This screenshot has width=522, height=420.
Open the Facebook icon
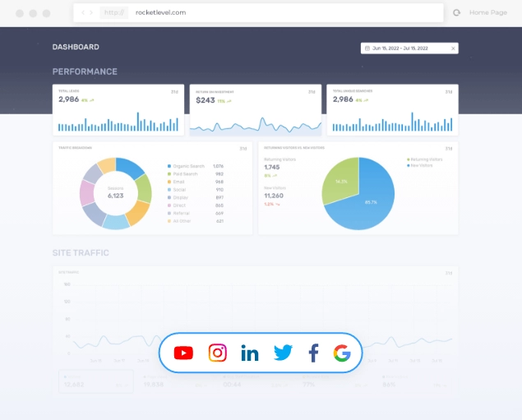313,353
